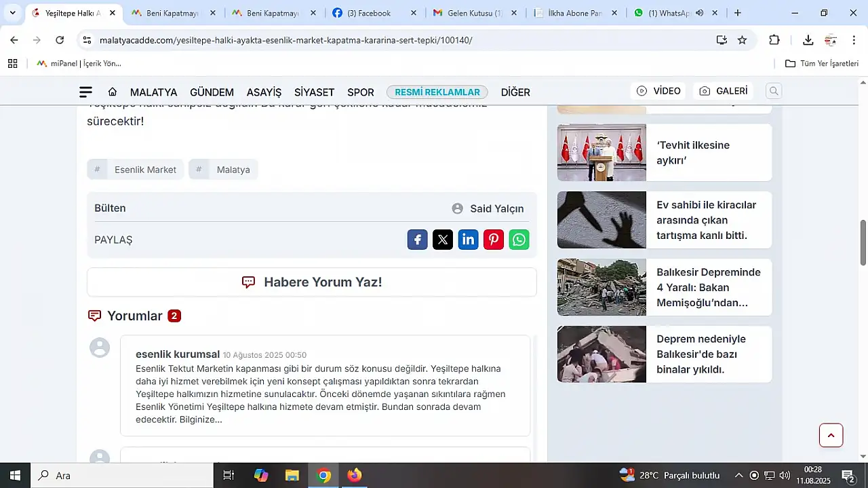Open the install/cast page icon in address bar
868x488 pixels.
point(722,40)
